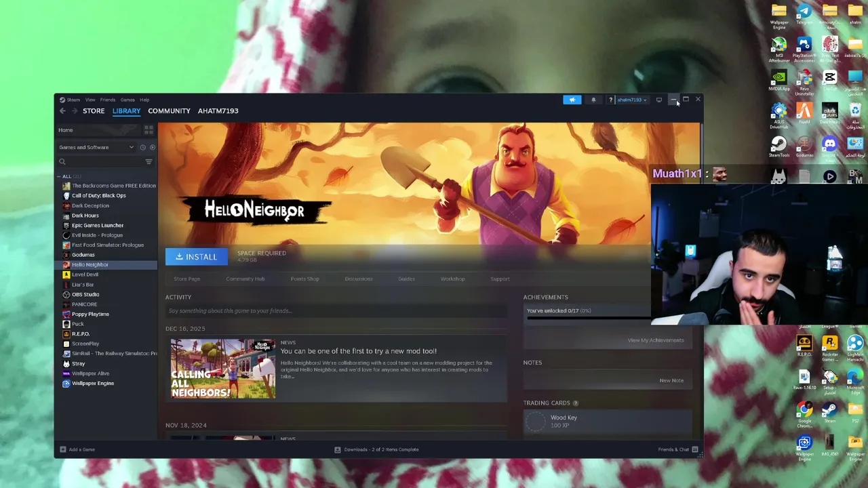
Task: Launch MSI Afterburner desktop shortcut
Action: 779,49
